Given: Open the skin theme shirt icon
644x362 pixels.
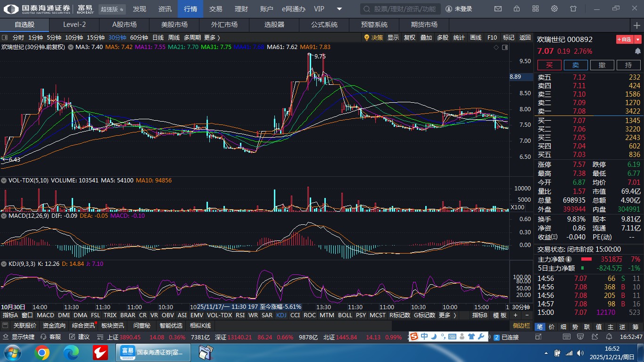Looking at the screenshot, I should 573,9.
